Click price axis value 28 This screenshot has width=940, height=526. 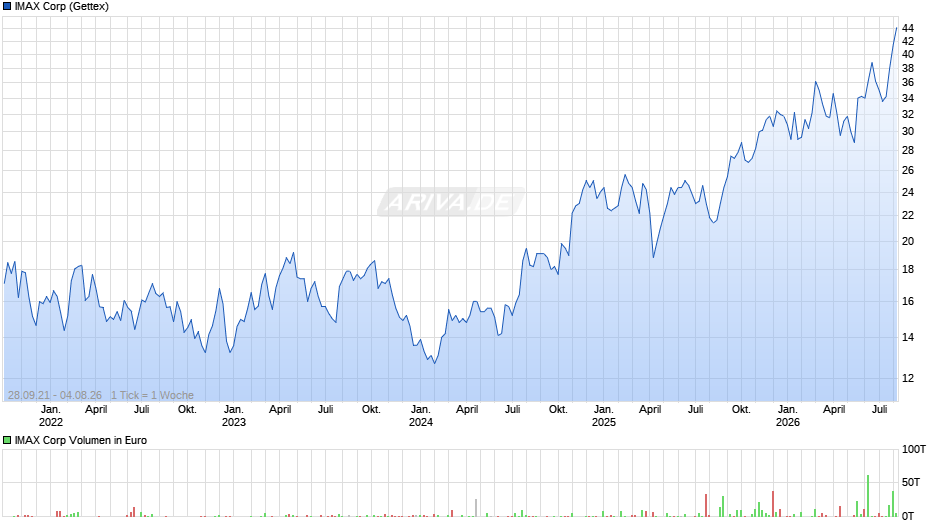click(x=908, y=150)
